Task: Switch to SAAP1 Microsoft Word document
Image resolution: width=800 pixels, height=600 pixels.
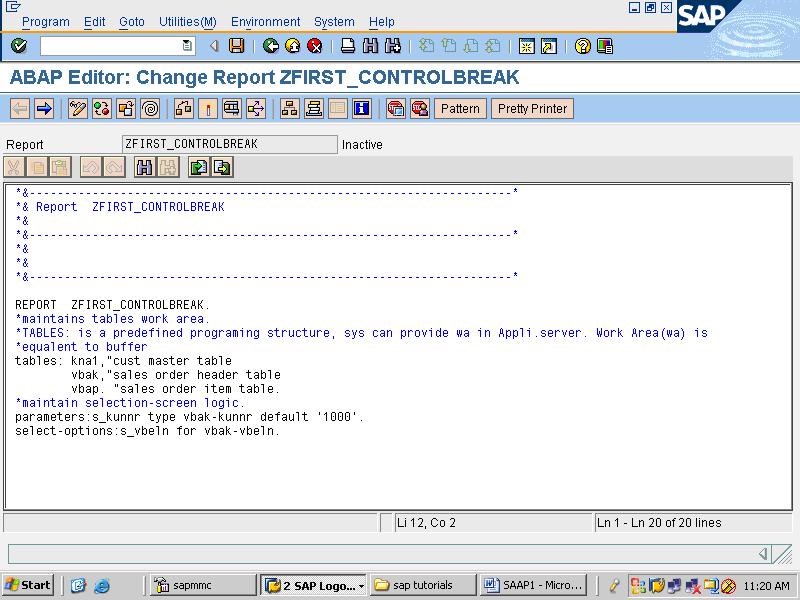Action: [x=533, y=584]
